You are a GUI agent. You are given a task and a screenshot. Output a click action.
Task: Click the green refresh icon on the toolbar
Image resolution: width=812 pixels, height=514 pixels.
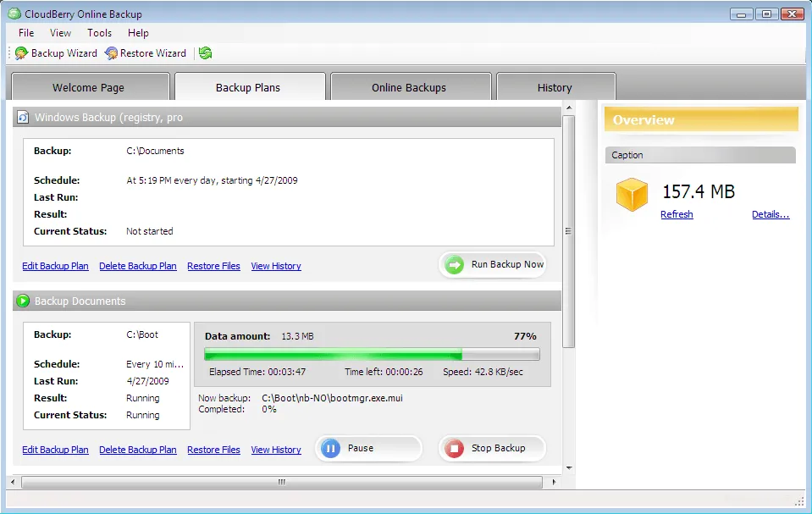[x=205, y=53]
